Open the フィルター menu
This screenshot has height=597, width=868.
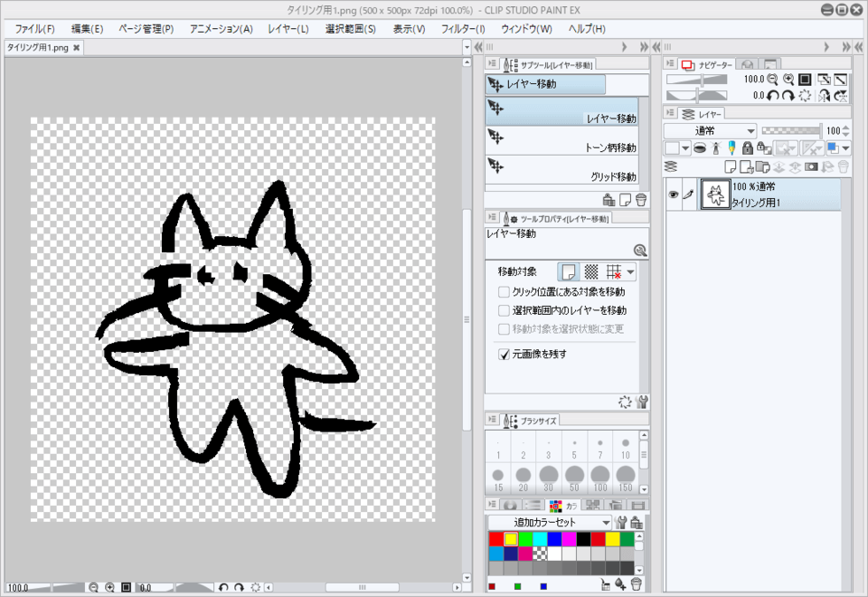coord(463,28)
